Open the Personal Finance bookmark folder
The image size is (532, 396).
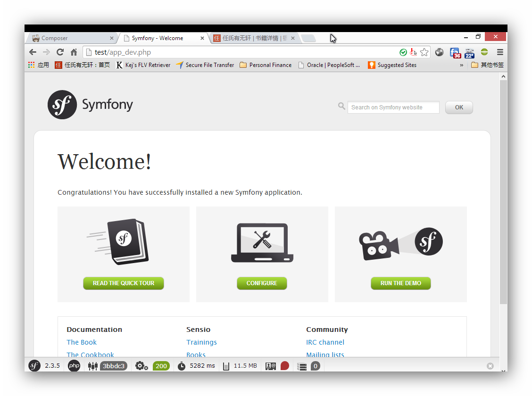tap(266, 65)
